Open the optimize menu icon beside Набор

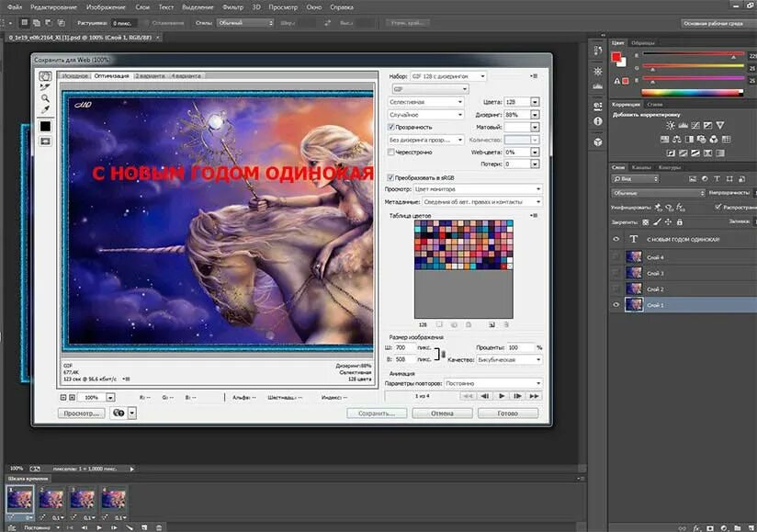(534, 76)
